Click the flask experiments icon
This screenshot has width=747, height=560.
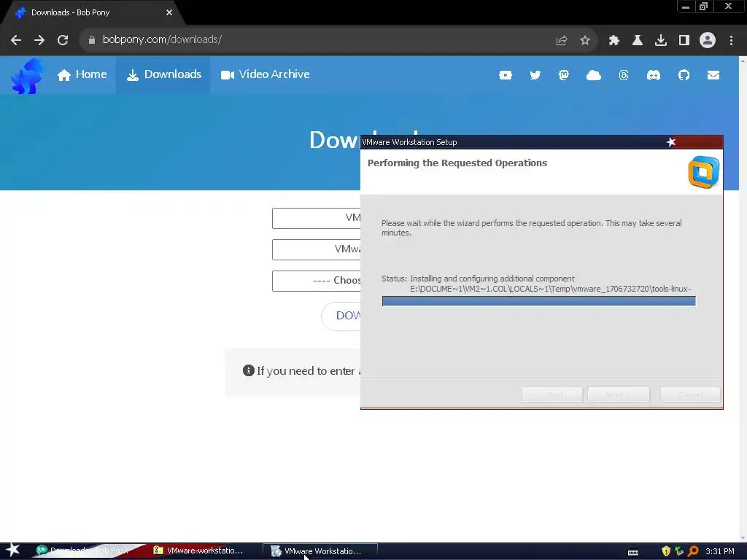(x=638, y=41)
